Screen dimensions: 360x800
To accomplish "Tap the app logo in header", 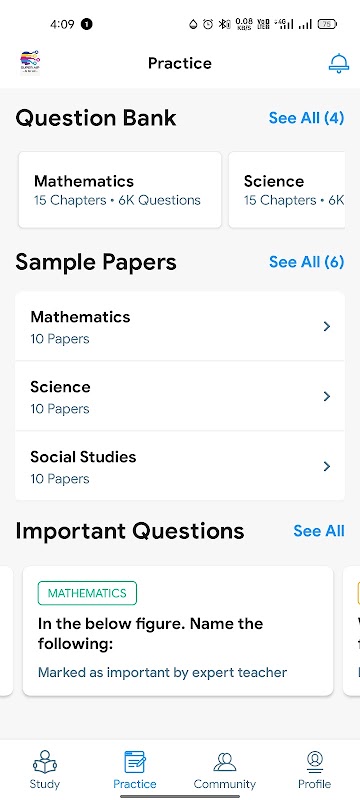I will 30,63.
